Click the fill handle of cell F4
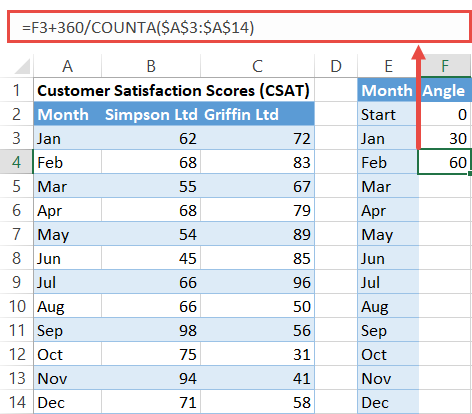This screenshot has width=472, height=414. tap(470, 173)
